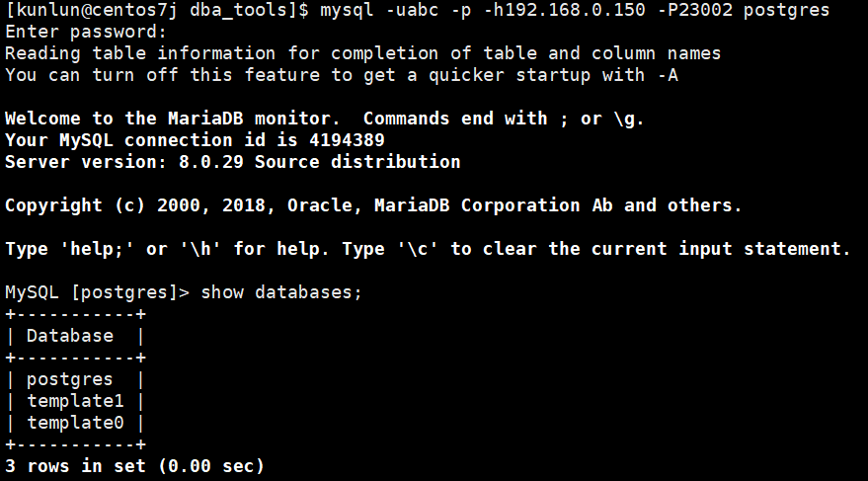
Task: Click the port option -P23002
Action: [695, 10]
